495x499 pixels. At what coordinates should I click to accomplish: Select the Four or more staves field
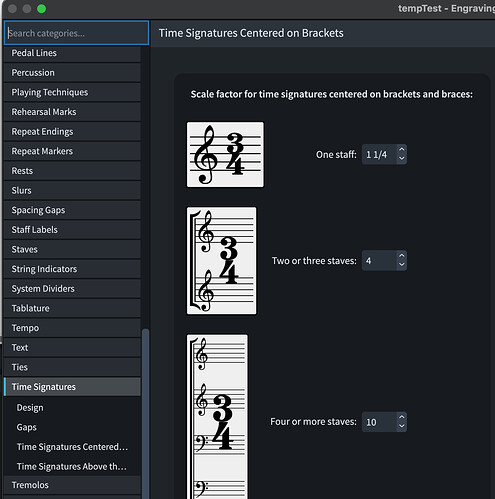coord(380,422)
